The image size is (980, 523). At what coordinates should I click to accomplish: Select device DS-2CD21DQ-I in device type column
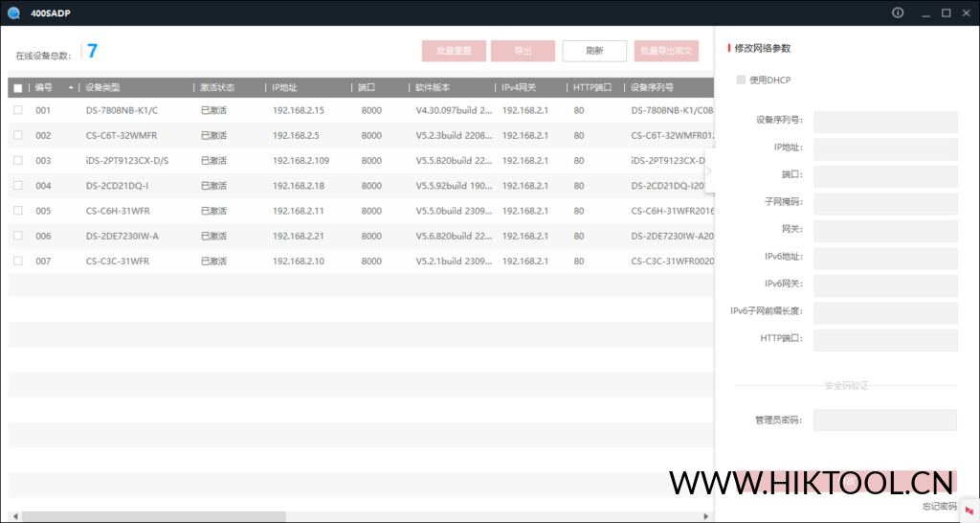click(117, 185)
